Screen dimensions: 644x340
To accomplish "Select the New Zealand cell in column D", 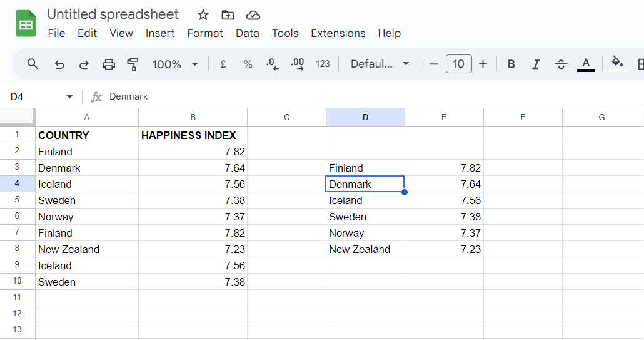I will [x=365, y=249].
